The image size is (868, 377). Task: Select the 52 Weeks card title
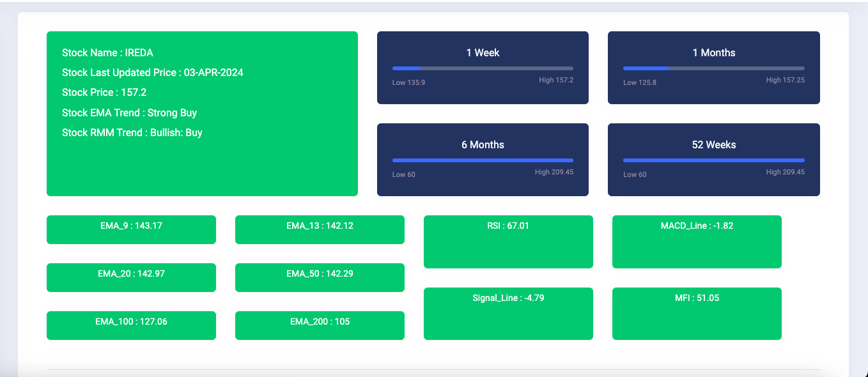714,144
